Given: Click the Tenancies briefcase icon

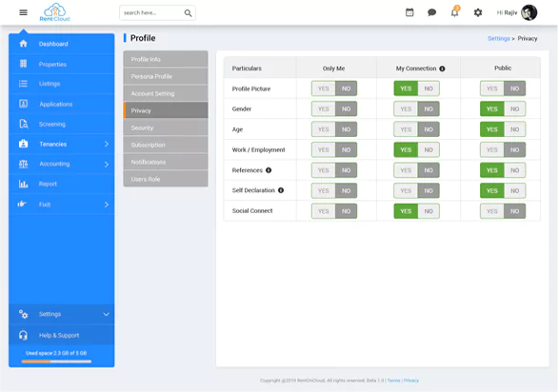Looking at the screenshot, I should [x=23, y=144].
